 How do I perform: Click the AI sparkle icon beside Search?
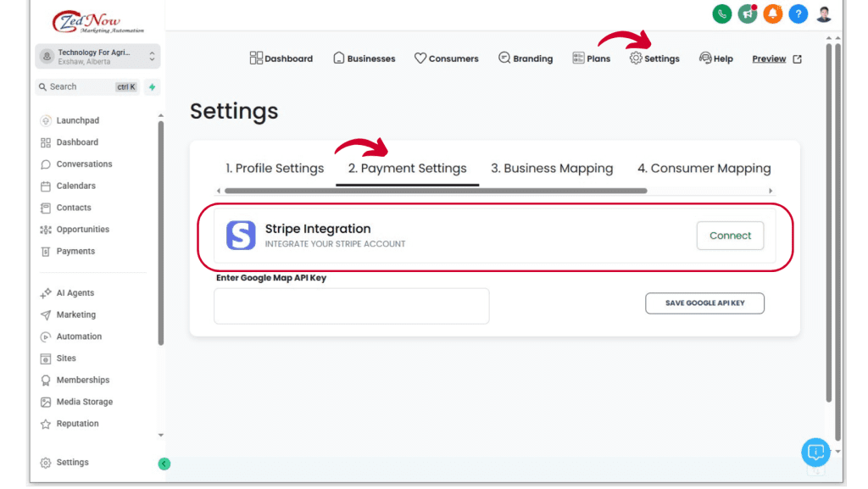coord(153,86)
